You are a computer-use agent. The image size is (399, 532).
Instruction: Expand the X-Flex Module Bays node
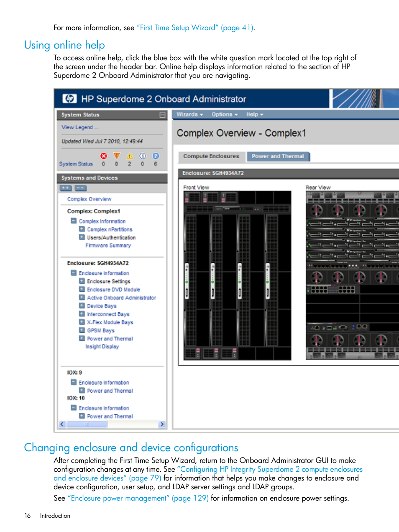pos(82,322)
